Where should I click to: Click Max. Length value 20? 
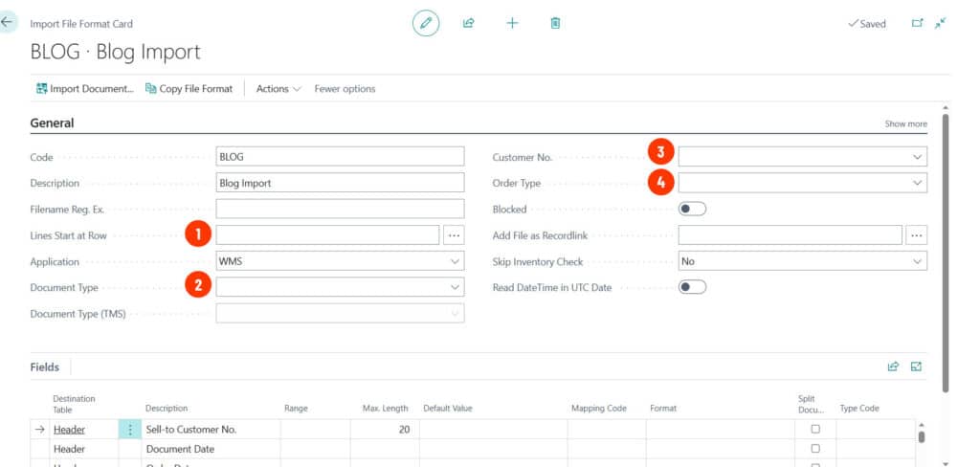384,430
